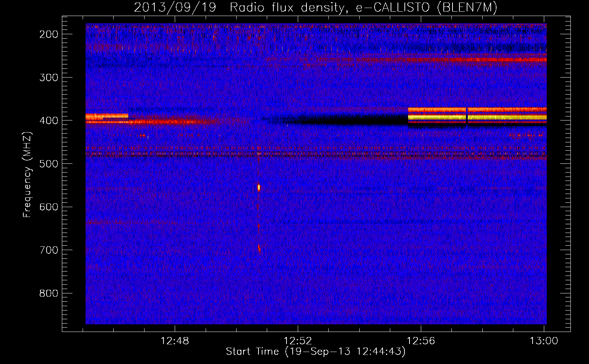
Task: Click the plot title '2013/09/19 Radio flux density, e-CALLISTO (BLEN7M)'
Action: pyautogui.click(x=315, y=7)
